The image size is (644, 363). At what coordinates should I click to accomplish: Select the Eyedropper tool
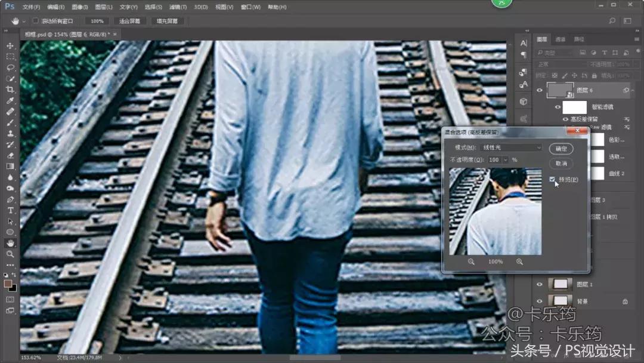[x=10, y=100]
